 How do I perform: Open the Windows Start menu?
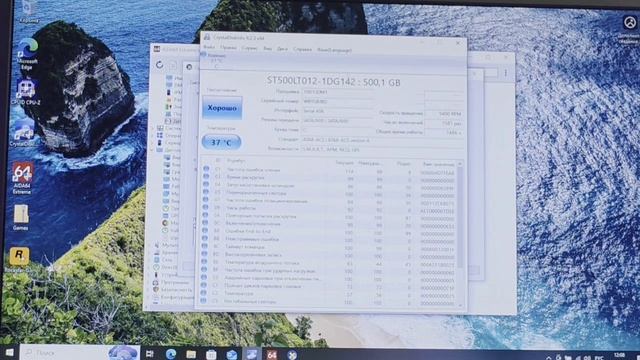(x=9, y=353)
